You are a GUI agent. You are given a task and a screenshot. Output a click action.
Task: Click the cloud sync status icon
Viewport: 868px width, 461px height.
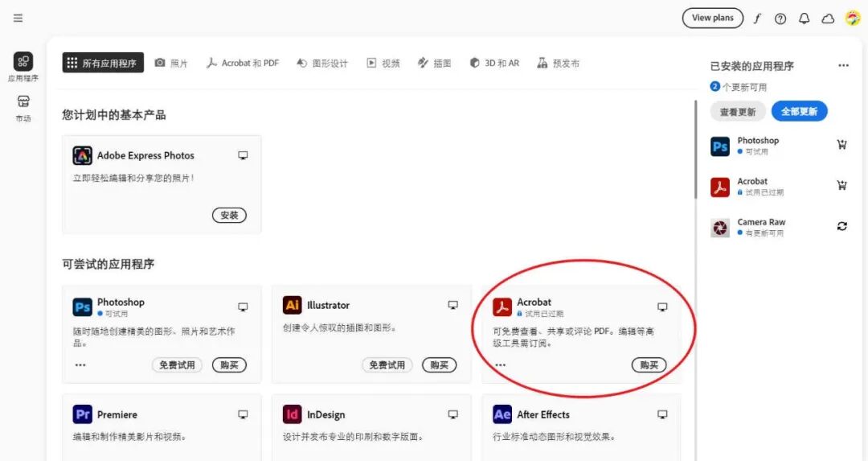[x=828, y=19]
